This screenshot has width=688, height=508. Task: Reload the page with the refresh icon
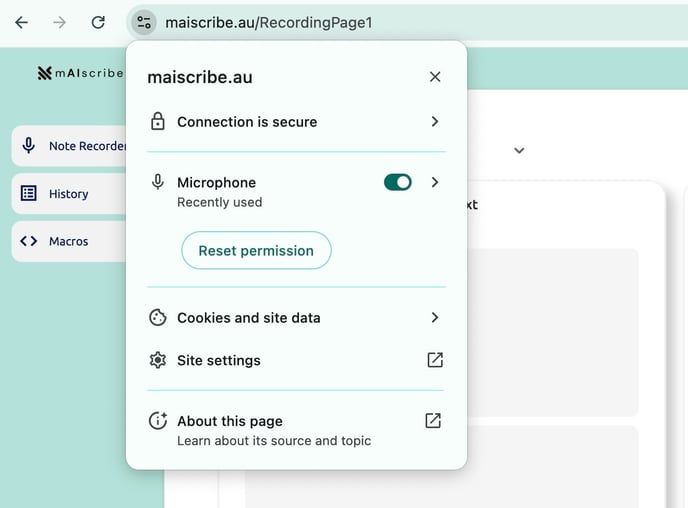tap(98, 22)
